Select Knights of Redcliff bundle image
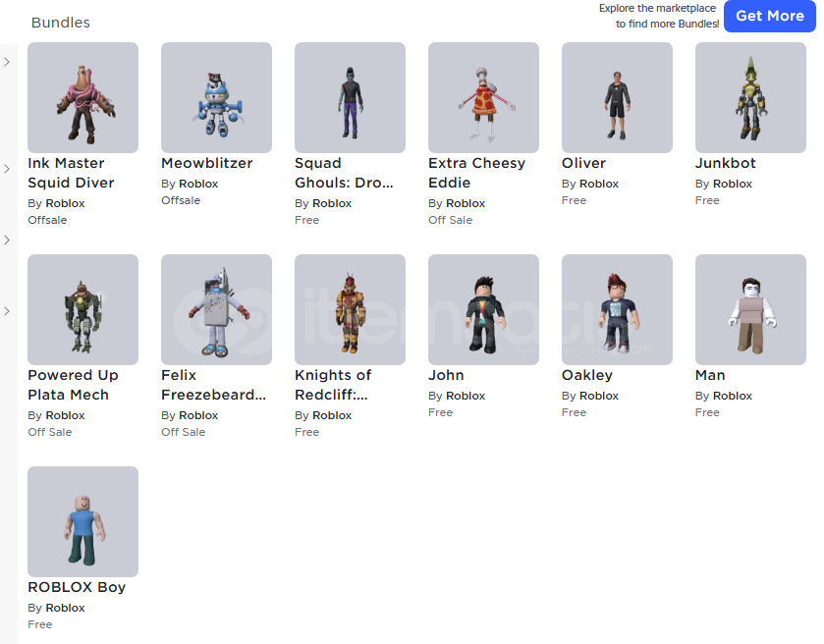Screen dimensions: 824x644 tap(350, 310)
